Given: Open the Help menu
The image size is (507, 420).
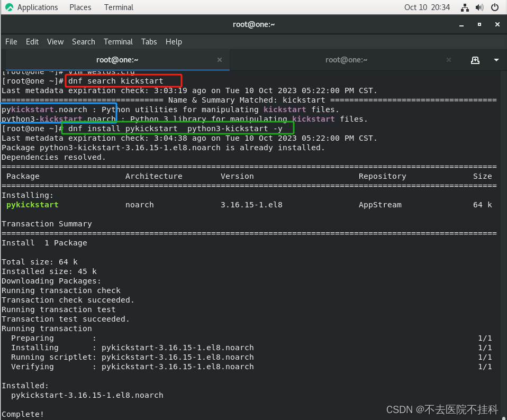Looking at the screenshot, I should [173, 41].
